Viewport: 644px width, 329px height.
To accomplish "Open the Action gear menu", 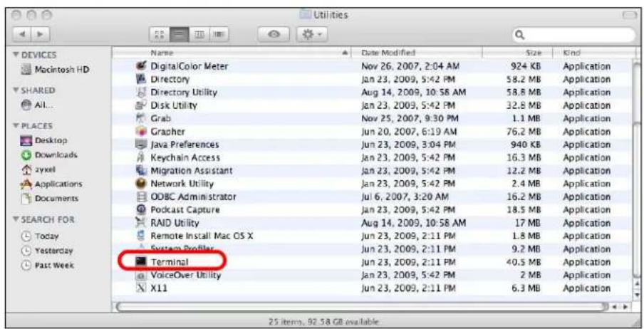I will coord(312,35).
